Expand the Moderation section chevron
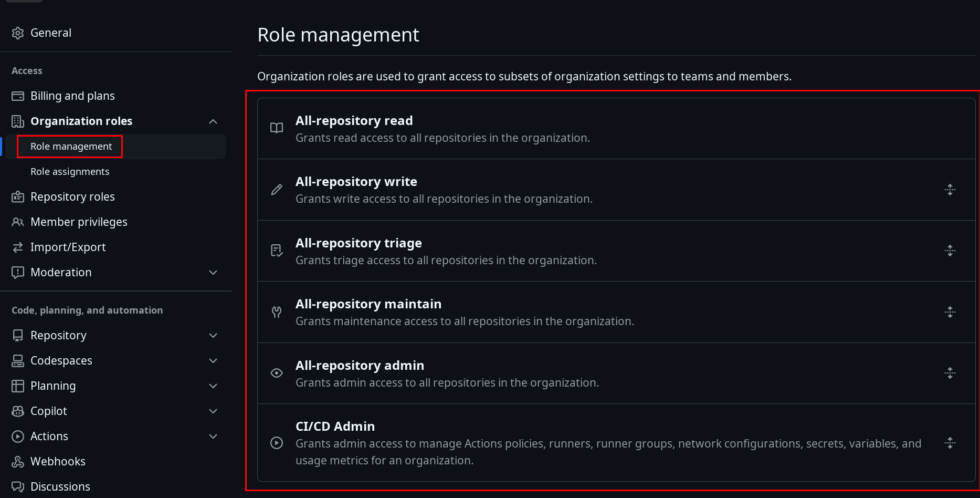Screen dimensions: 980x498 213,273
